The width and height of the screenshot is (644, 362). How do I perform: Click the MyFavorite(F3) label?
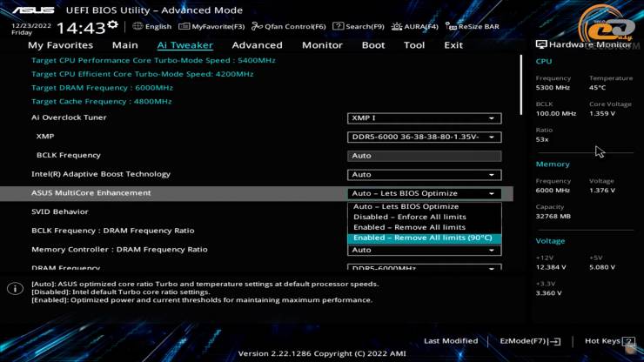[218, 26]
